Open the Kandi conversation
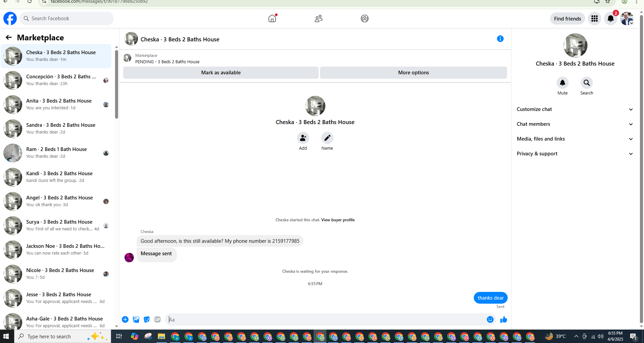Viewport: 644px width, 343px height. tap(56, 177)
